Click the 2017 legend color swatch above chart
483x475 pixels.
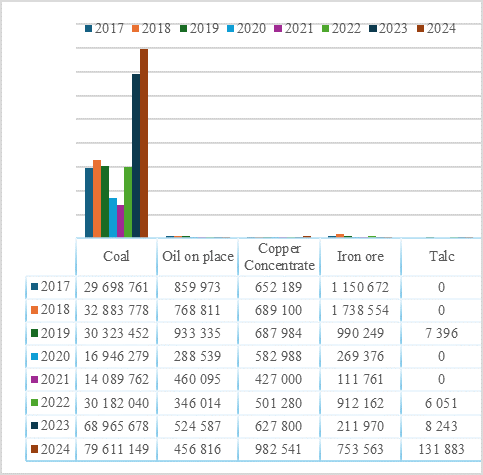[88, 29]
